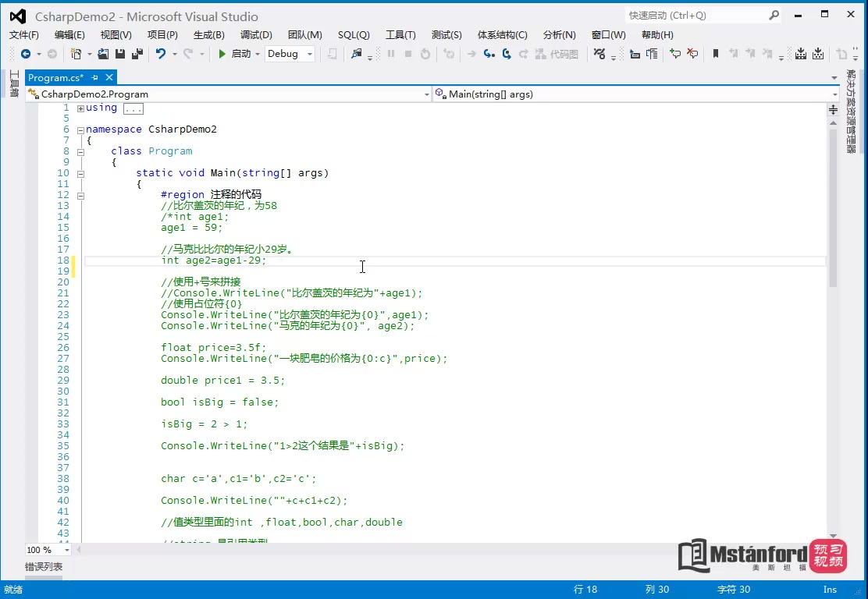This screenshot has width=868, height=599.
Task: Click the Step Over debug icon
Action: click(x=507, y=54)
